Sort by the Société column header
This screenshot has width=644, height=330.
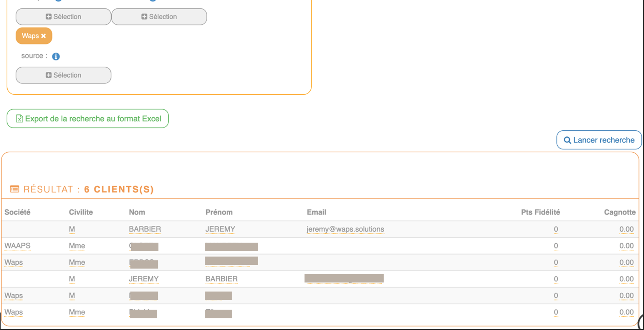pos(17,212)
